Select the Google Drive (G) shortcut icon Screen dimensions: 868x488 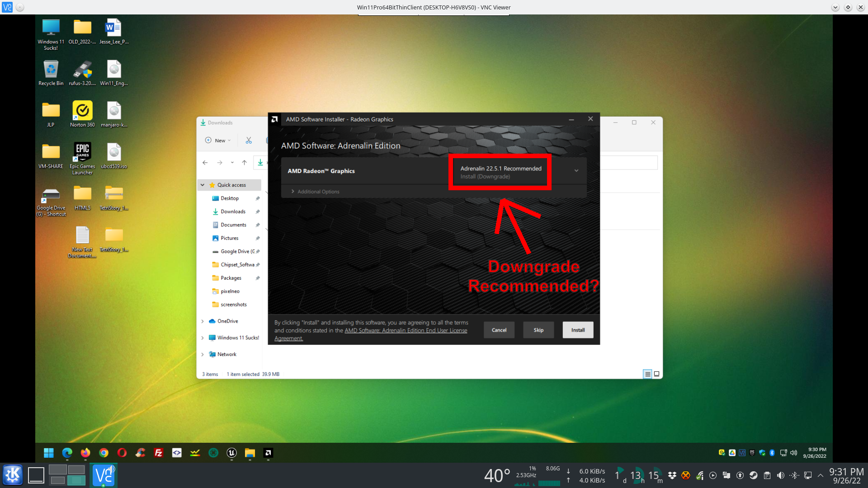[x=51, y=202]
